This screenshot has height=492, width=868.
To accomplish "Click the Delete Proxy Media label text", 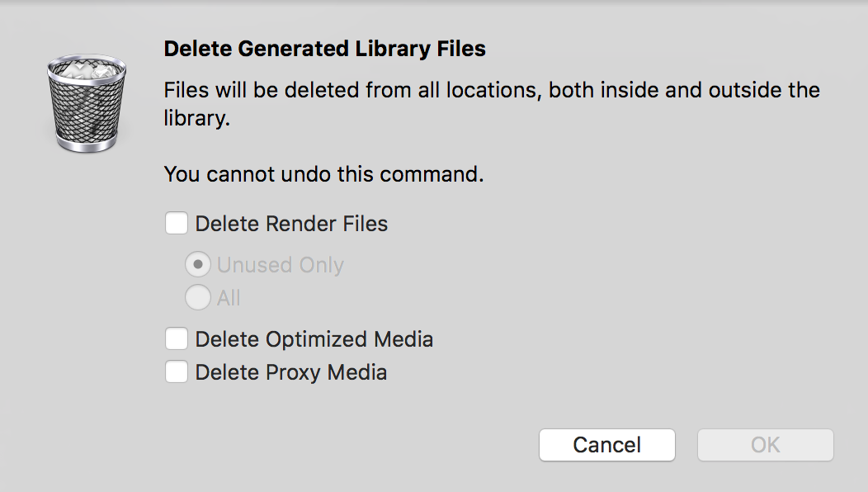I will click(291, 371).
